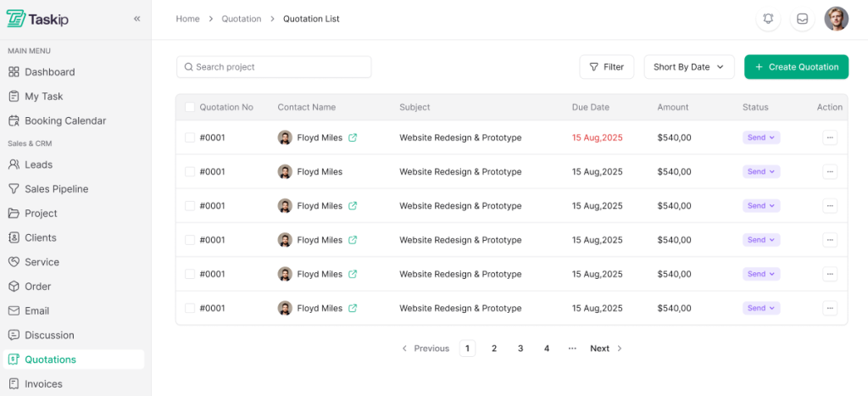Toggle the select-all checkbox in table header
Image resolution: width=868 pixels, height=396 pixels.
pyautogui.click(x=190, y=107)
